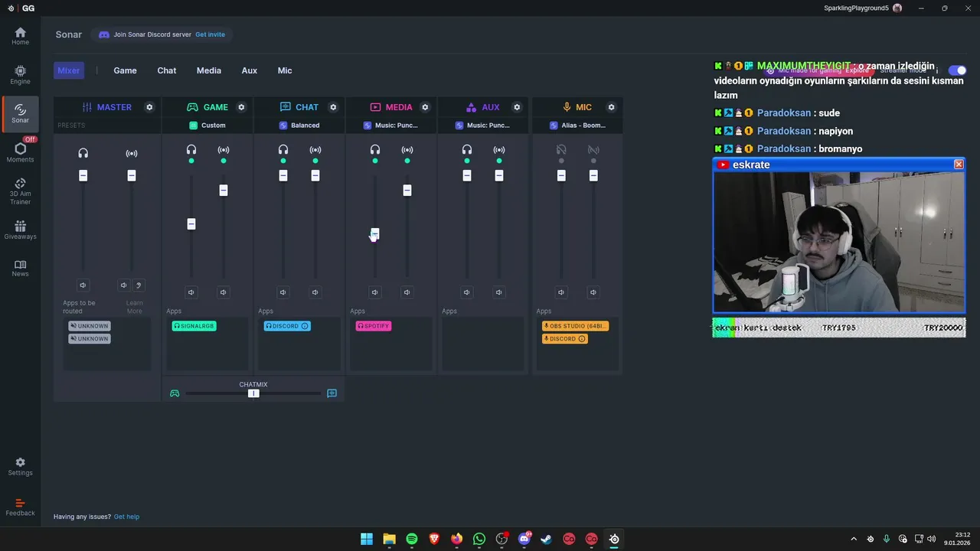Mute GAME streaming output

[224, 292]
